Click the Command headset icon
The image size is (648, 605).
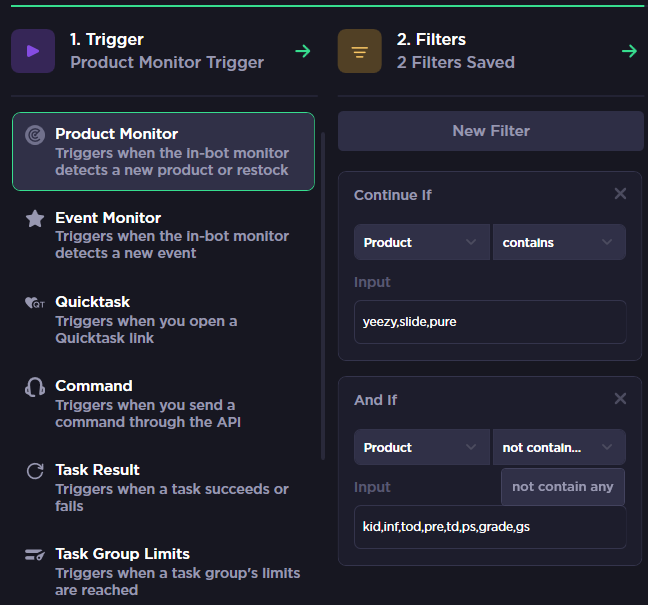click(35, 387)
